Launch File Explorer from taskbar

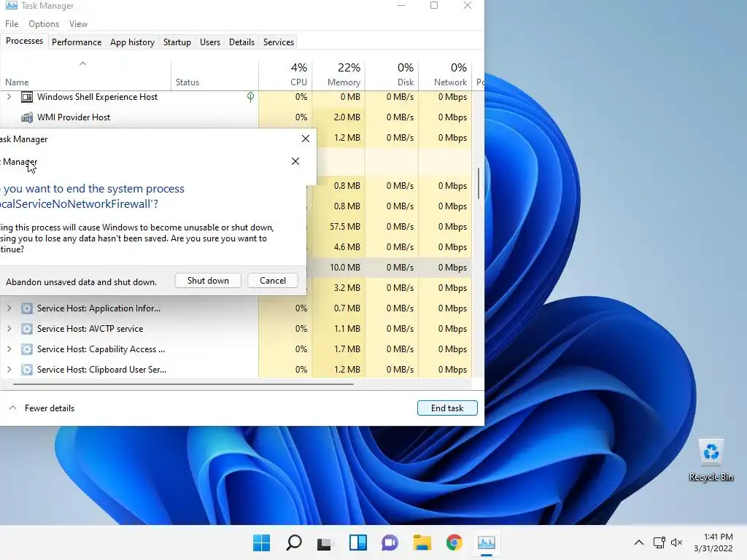point(422,542)
